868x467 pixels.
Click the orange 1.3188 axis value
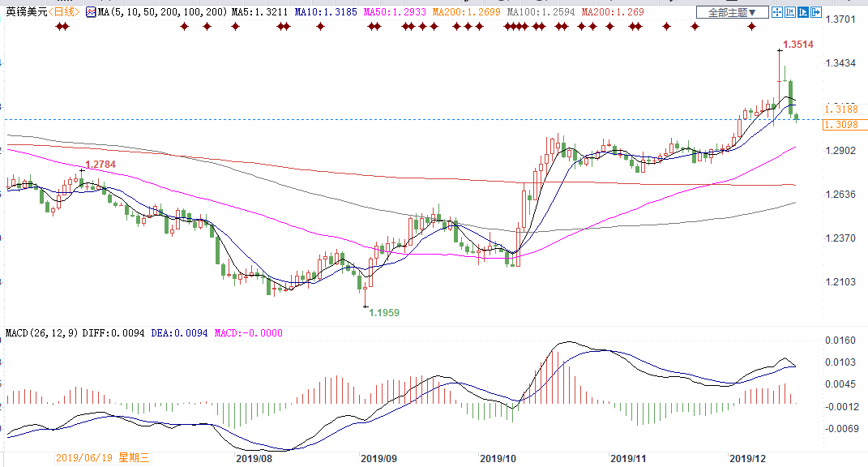click(841, 109)
